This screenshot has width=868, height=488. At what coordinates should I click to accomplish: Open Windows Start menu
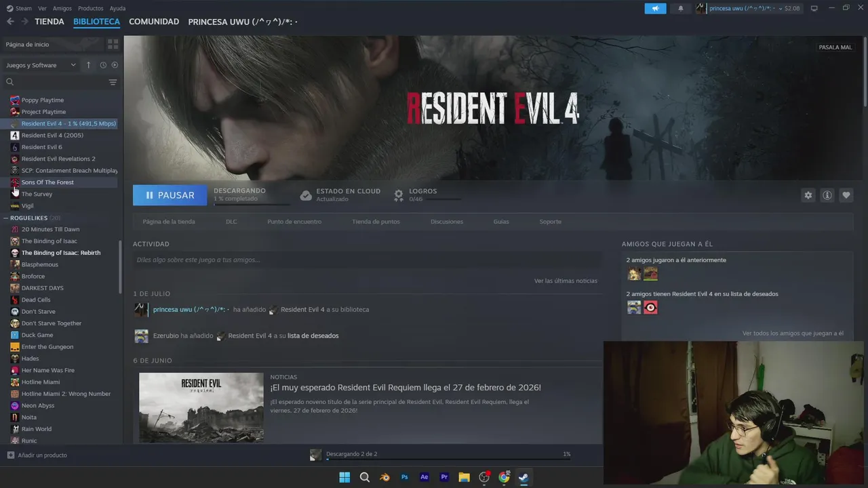[344, 477]
